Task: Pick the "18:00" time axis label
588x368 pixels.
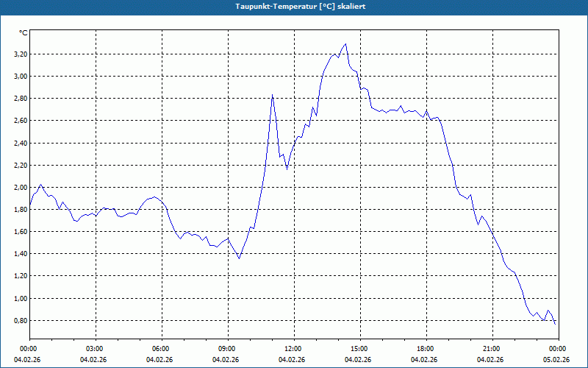Action: (x=424, y=349)
